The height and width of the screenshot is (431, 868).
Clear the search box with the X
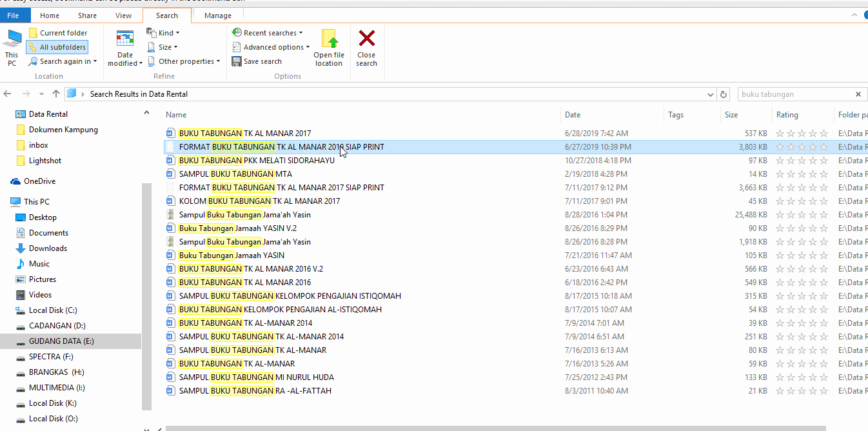point(858,94)
